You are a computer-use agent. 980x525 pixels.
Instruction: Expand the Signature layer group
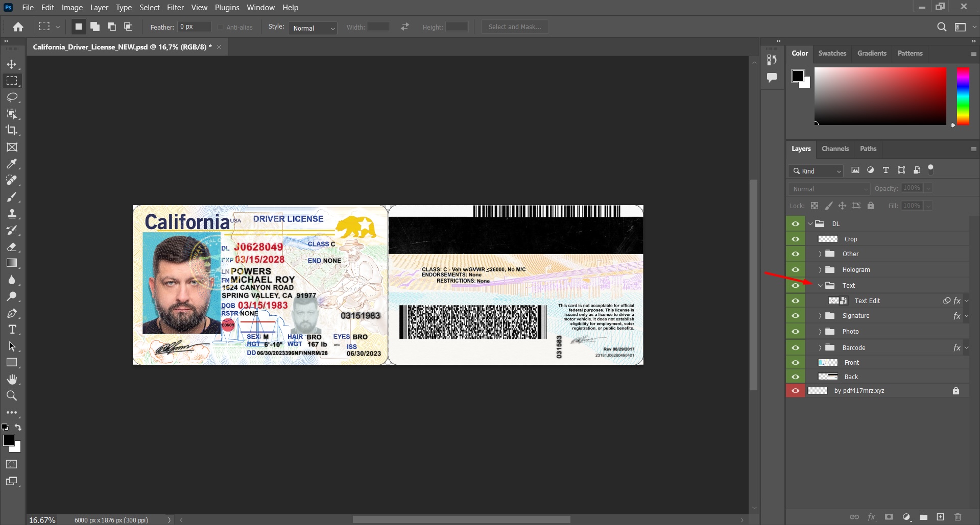point(821,315)
